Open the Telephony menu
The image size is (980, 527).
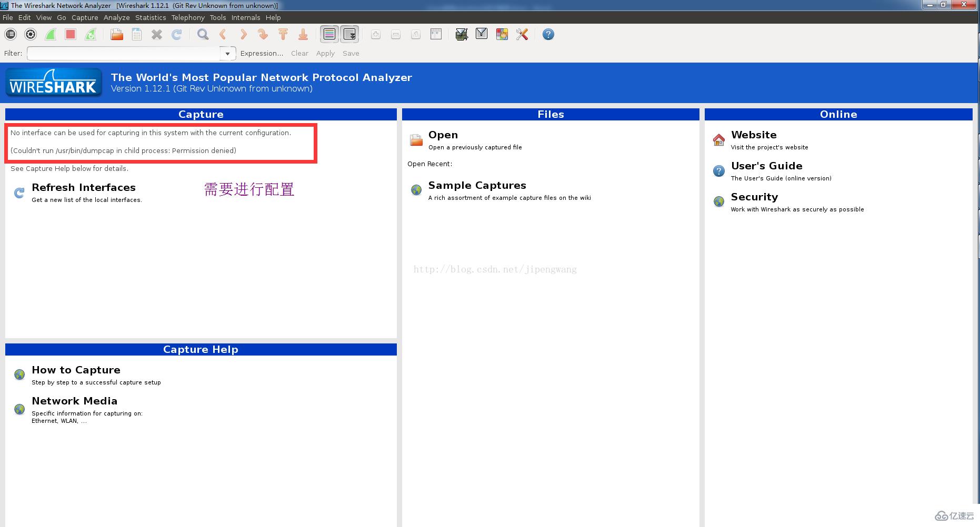(x=188, y=17)
